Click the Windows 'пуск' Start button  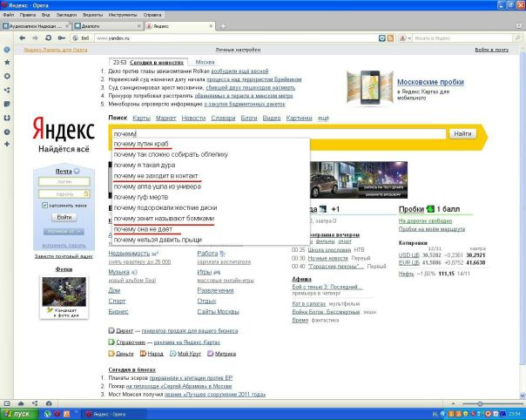pyautogui.click(x=19, y=414)
